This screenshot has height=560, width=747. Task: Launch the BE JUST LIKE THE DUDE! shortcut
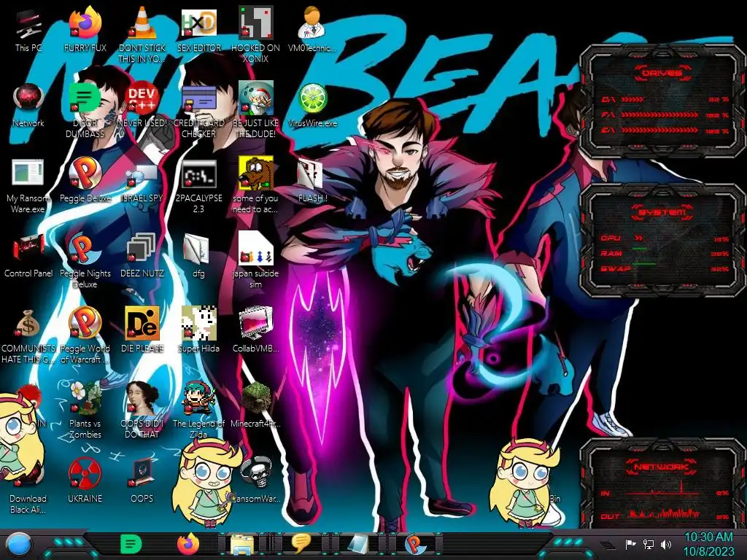click(x=256, y=111)
